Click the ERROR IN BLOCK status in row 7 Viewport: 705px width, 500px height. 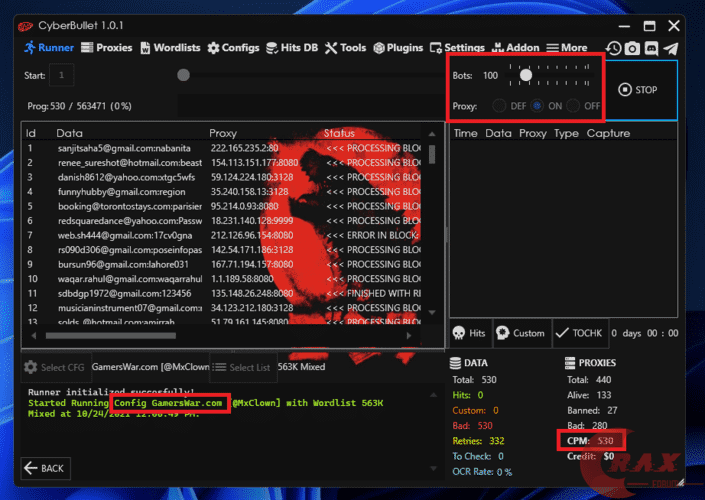pos(373,235)
